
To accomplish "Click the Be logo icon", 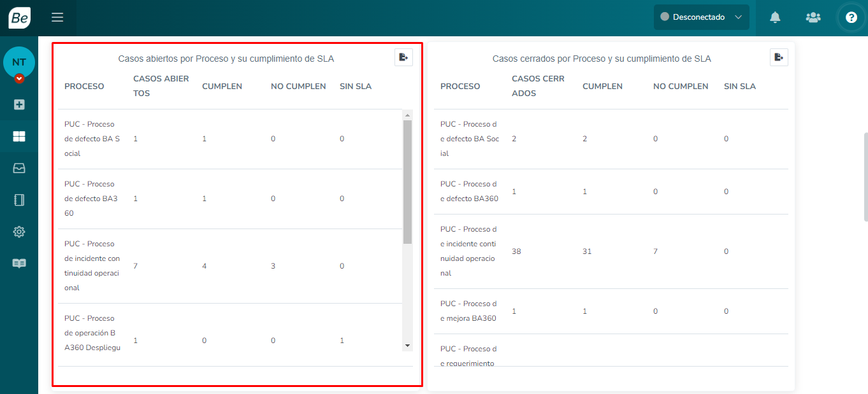I will tap(19, 18).
